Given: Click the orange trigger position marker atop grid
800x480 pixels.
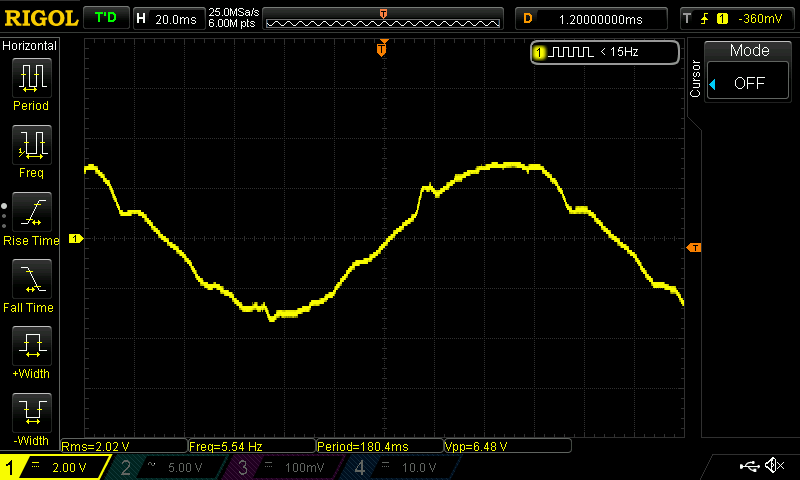Looking at the screenshot, I should (382, 49).
